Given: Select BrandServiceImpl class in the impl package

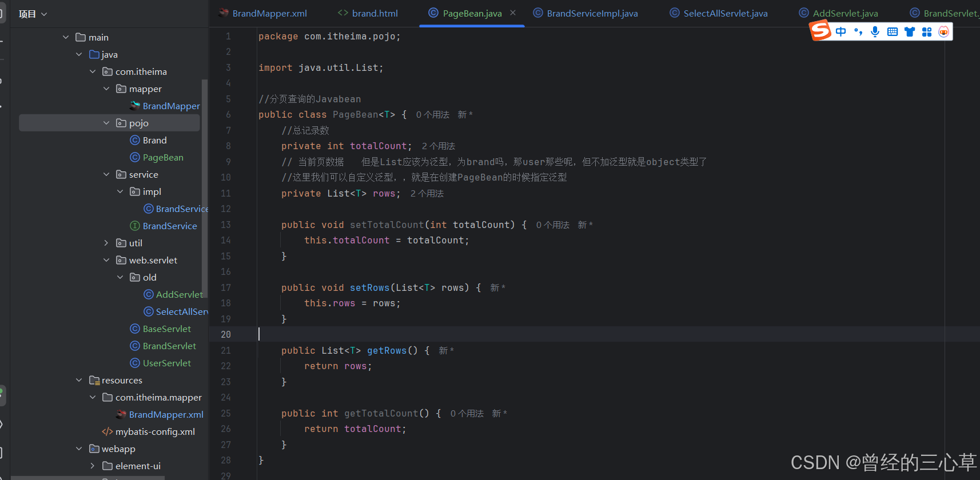Looking at the screenshot, I should coord(182,209).
